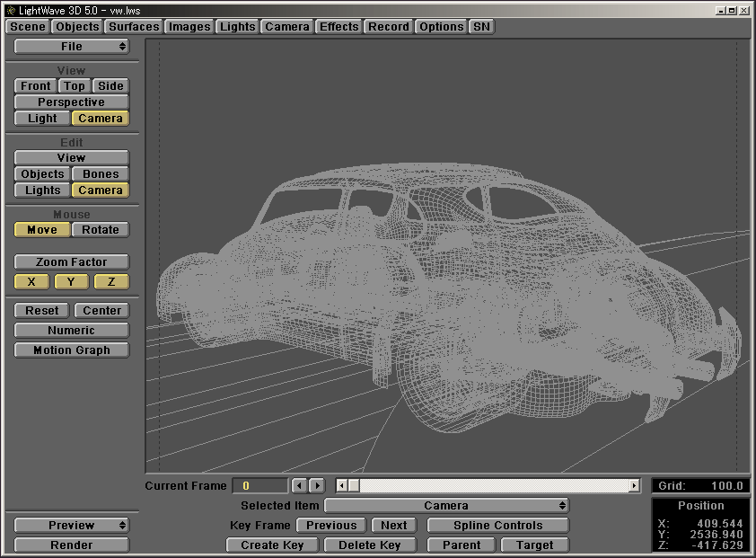This screenshot has height=558, width=756.
Task: Click the Create Key button
Action: point(272,545)
